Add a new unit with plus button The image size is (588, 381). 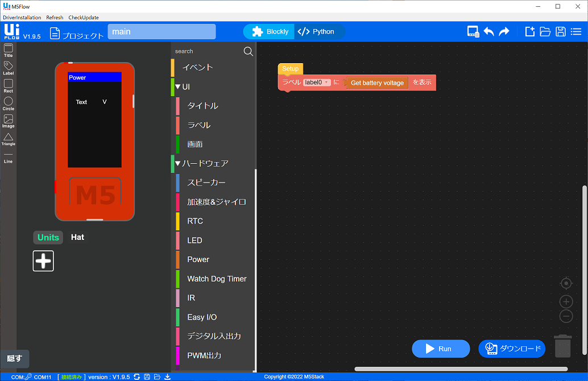(x=43, y=261)
